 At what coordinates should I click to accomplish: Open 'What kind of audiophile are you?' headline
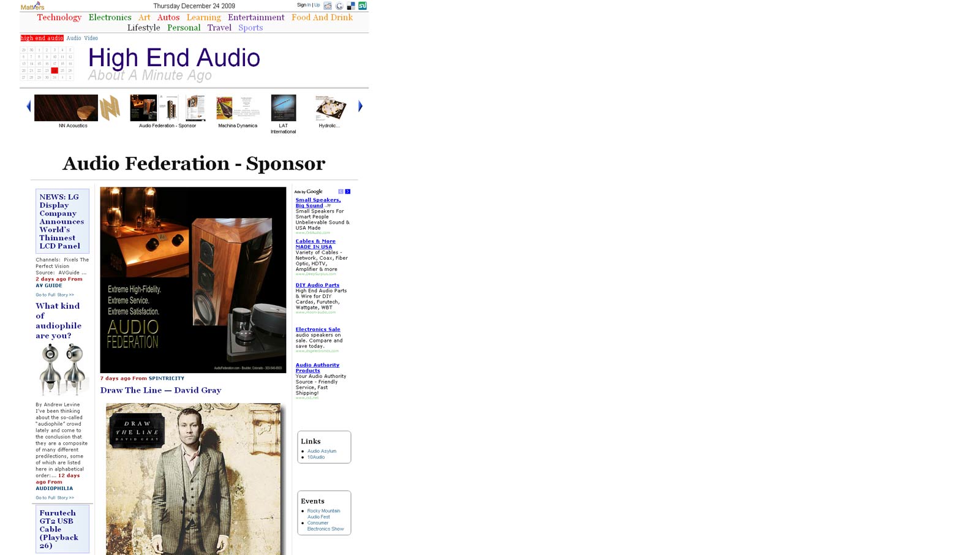click(x=58, y=320)
